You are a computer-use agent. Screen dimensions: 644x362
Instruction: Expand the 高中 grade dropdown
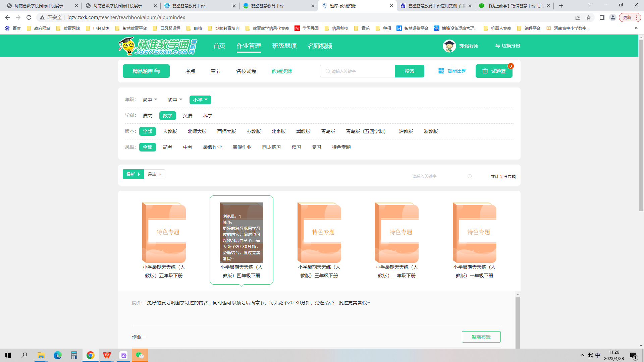pos(150,100)
